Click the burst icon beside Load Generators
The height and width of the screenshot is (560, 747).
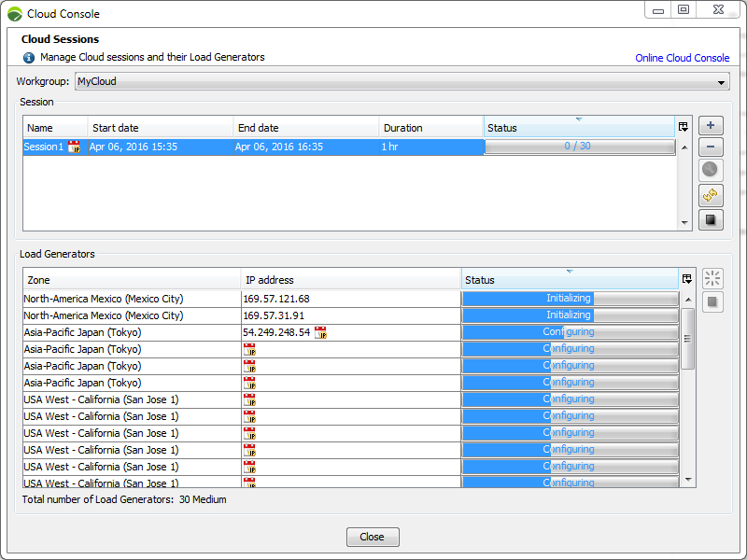(712, 278)
